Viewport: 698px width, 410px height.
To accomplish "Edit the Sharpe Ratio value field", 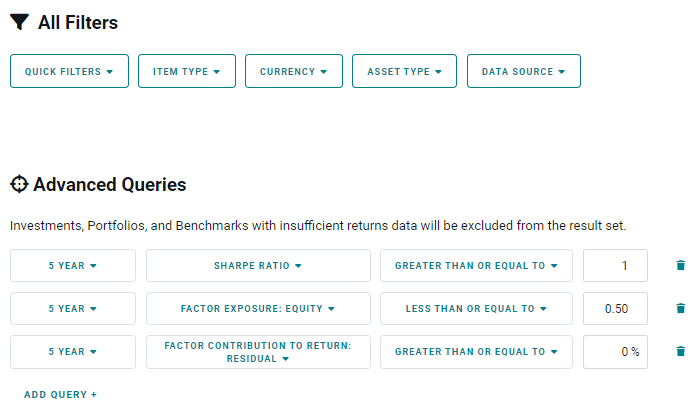I will pos(615,266).
